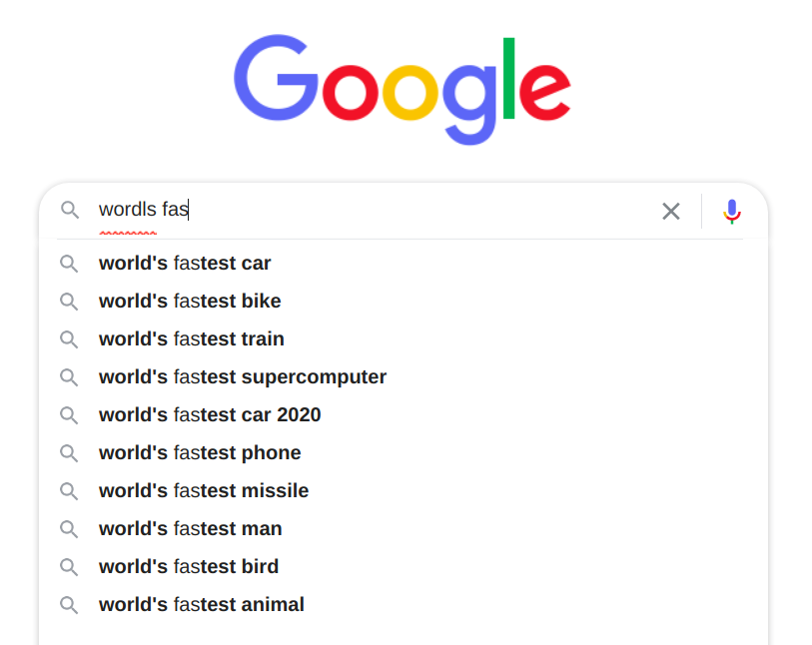Select the "world's fastest animal" suggestion

202,605
